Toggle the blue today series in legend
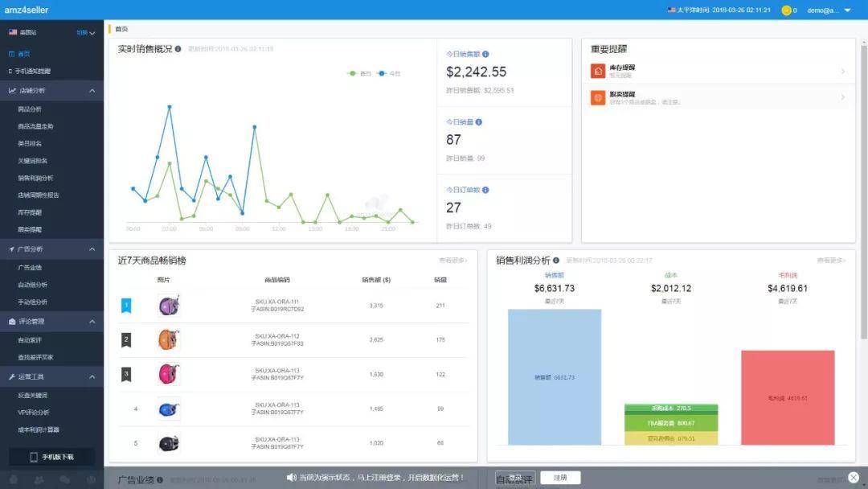The image size is (868, 489). [388, 73]
